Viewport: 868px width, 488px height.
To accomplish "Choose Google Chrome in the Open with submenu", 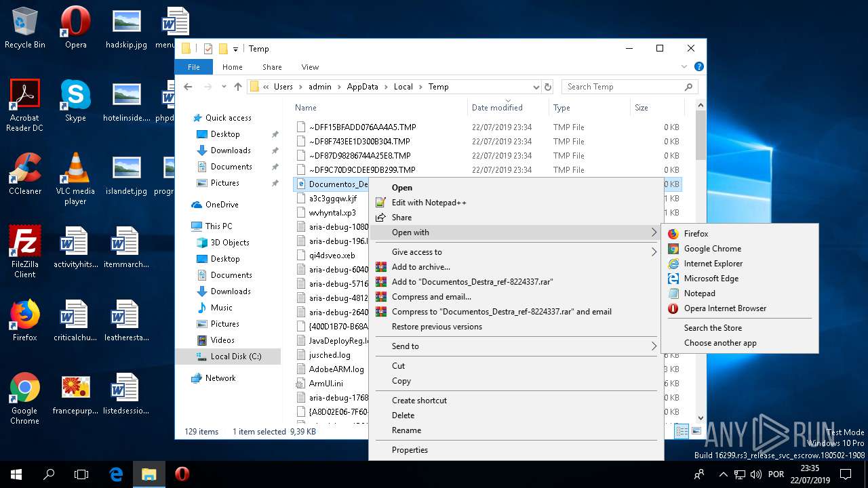I will pos(739,249).
